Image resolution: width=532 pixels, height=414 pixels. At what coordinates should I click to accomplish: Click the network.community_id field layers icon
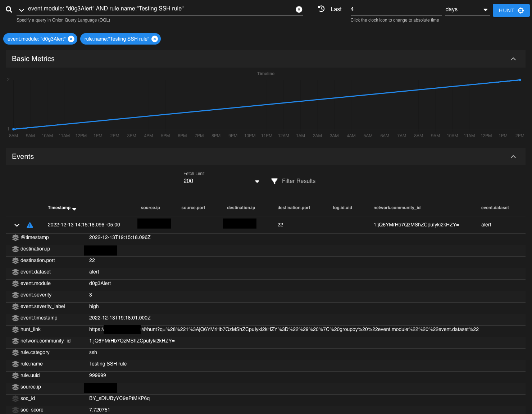point(15,341)
